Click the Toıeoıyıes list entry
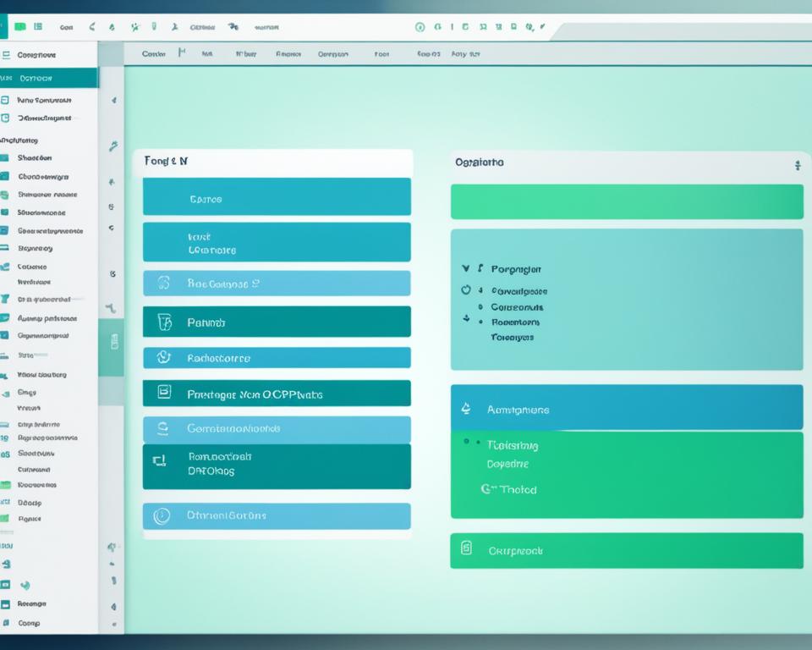Screen dimensions: 812x650 point(513,337)
